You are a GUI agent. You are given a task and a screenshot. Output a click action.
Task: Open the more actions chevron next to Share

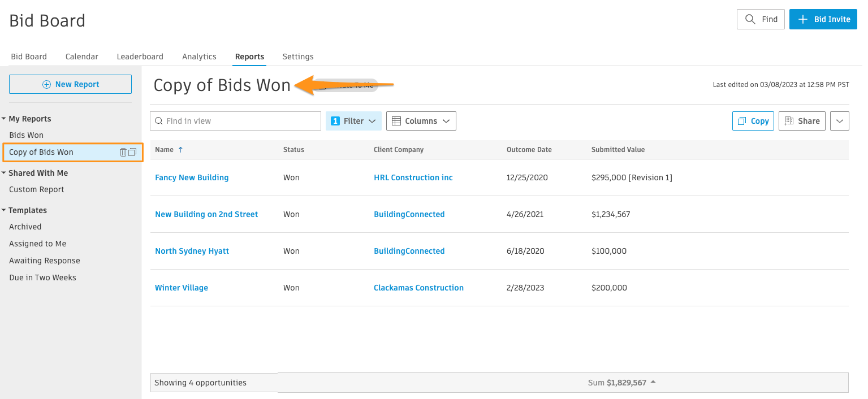(839, 121)
